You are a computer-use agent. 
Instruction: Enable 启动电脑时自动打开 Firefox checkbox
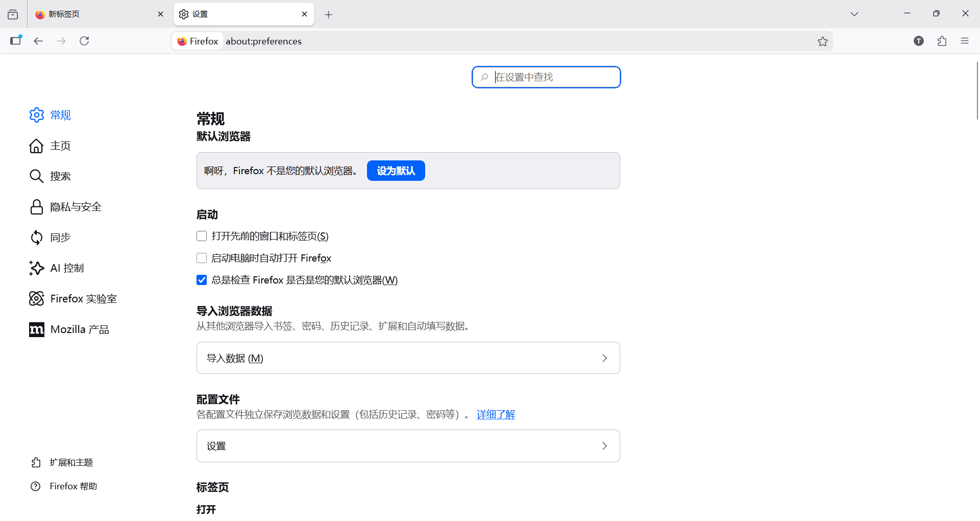click(202, 258)
